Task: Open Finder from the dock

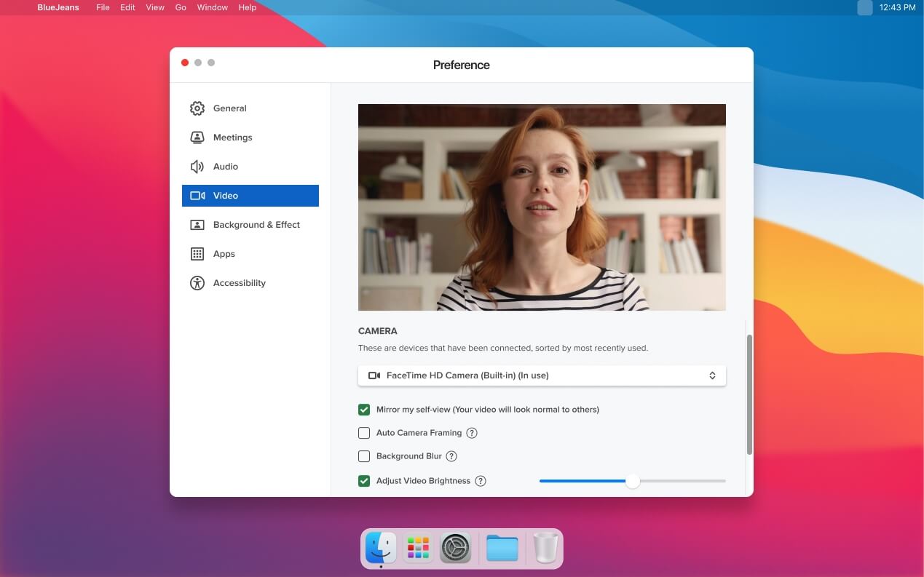Action: (381, 548)
